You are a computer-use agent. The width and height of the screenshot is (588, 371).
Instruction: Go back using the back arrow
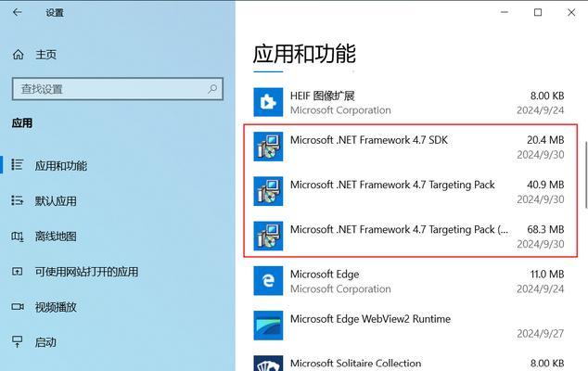point(18,12)
